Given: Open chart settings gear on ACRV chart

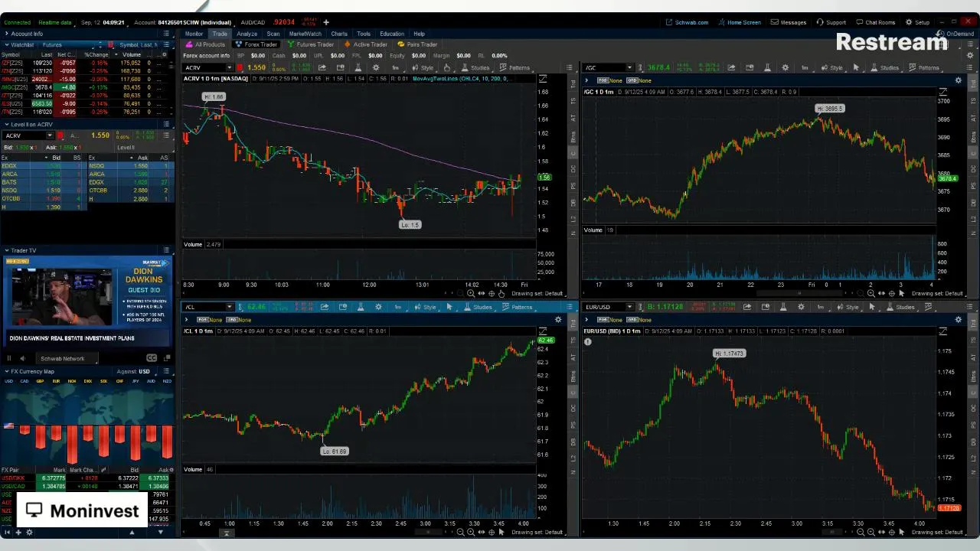Looking at the screenshot, I should [x=375, y=67].
